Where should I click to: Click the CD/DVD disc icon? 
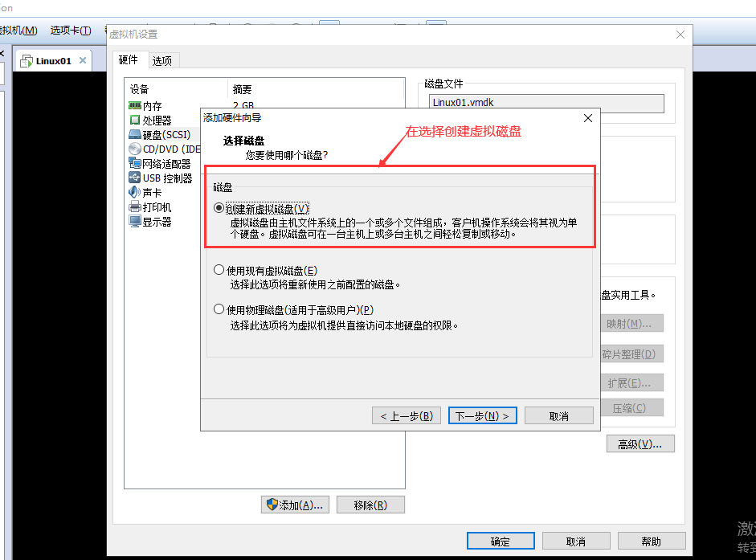135,149
